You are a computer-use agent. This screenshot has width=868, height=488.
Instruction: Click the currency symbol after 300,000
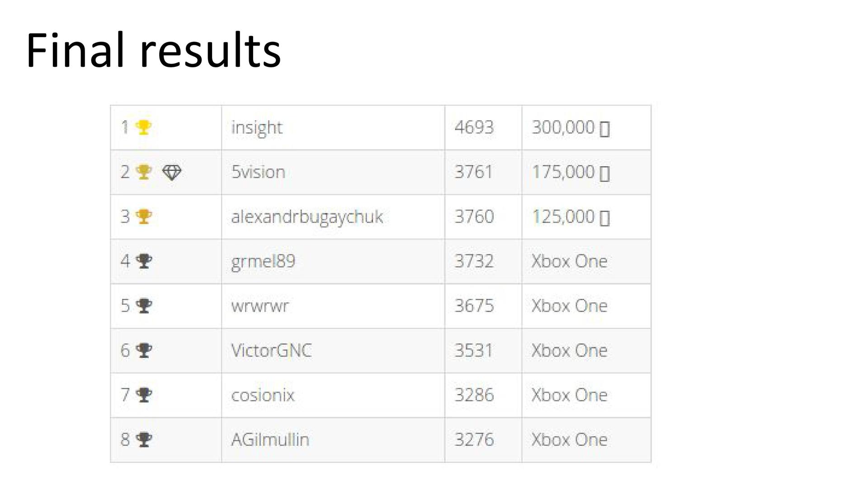(x=604, y=129)
